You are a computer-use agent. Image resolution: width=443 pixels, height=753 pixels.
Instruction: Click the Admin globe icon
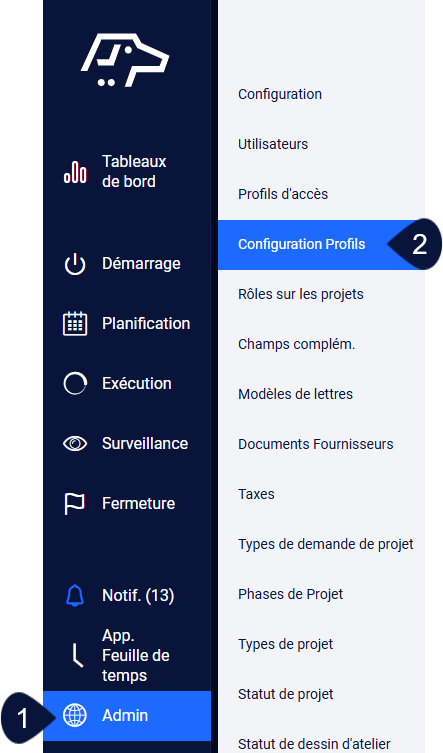(75, 715)
